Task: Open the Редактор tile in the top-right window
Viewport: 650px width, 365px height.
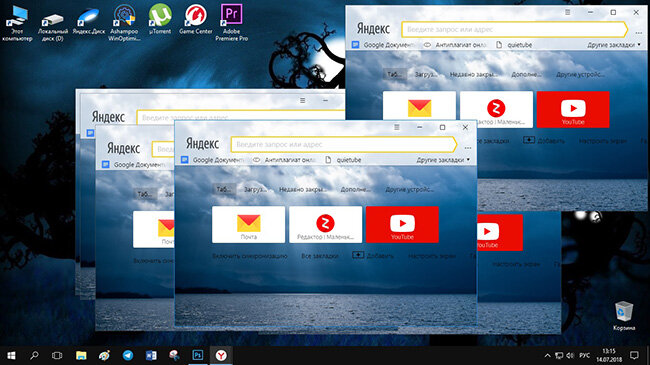Action: (496, 110)
